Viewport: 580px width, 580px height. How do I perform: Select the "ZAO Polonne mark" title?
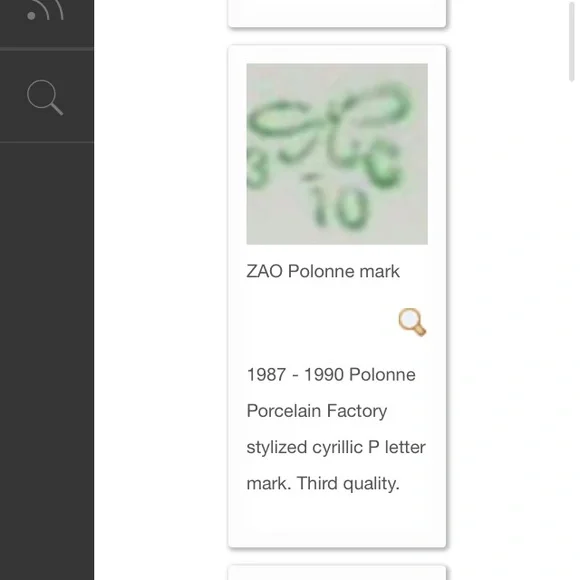pyautogui.click(x=323, y=271)
